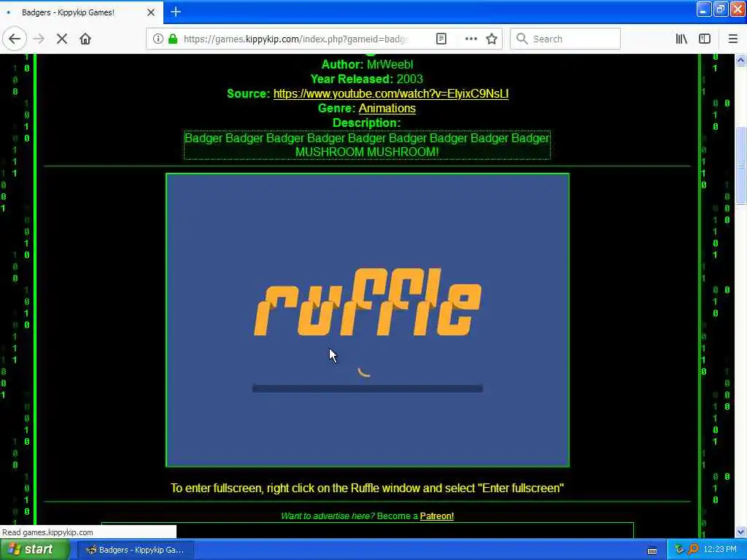Click the first system tray icon
Screen dimensions: 747x560
click(679, 550)
